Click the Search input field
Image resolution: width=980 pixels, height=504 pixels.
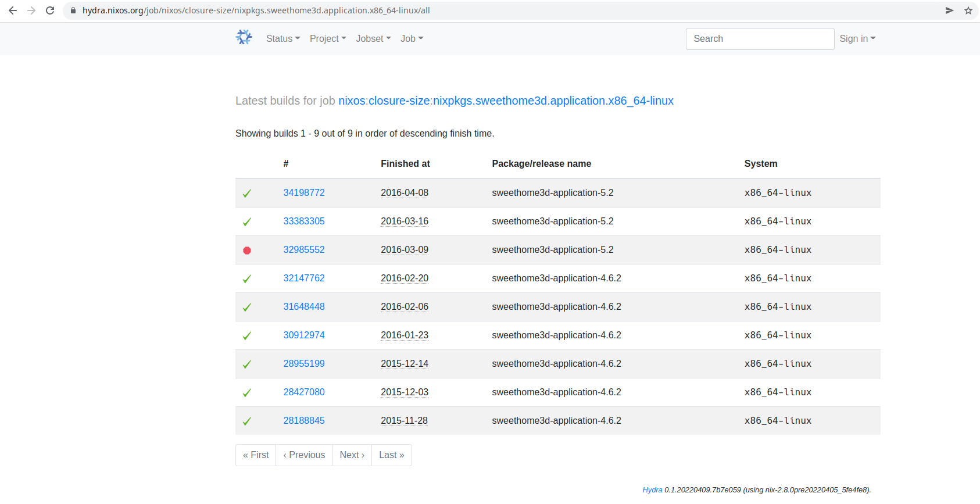(x=760, y=39)
